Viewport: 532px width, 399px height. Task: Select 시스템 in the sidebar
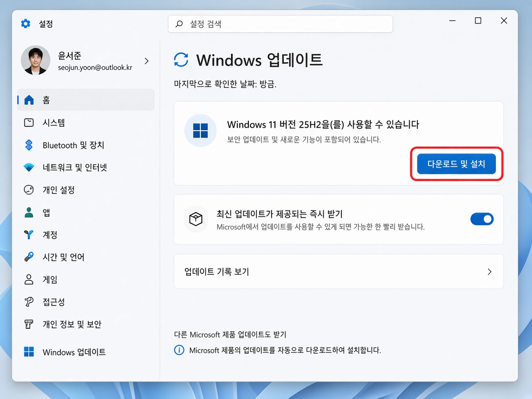pyautogui.click(x=86, y=122)
